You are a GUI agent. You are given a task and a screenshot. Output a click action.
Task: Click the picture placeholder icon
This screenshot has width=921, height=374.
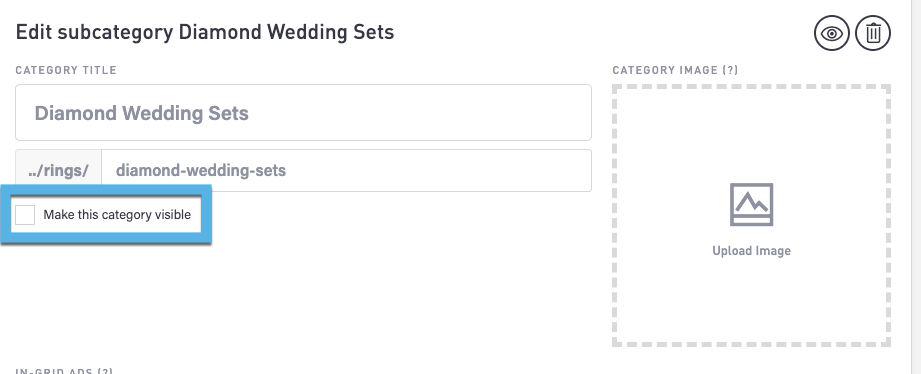(751, 204)
